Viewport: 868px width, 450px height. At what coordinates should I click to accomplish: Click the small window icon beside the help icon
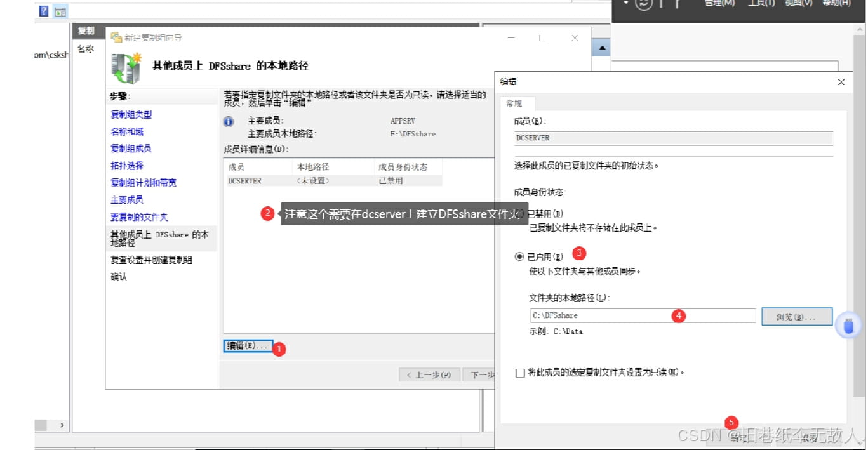click(x=60, y=11)
